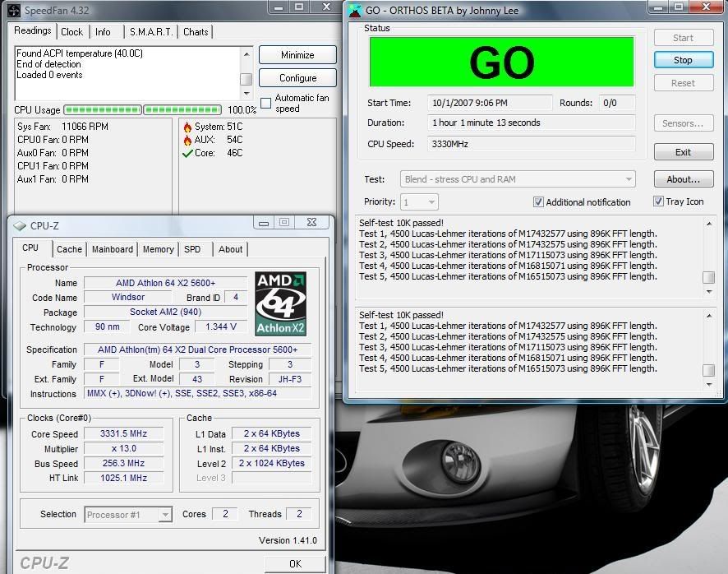Screen dimensions: 728x574
Task: Click the green GO status indicator
Action: pyautogui.click(x=501, y=62)
